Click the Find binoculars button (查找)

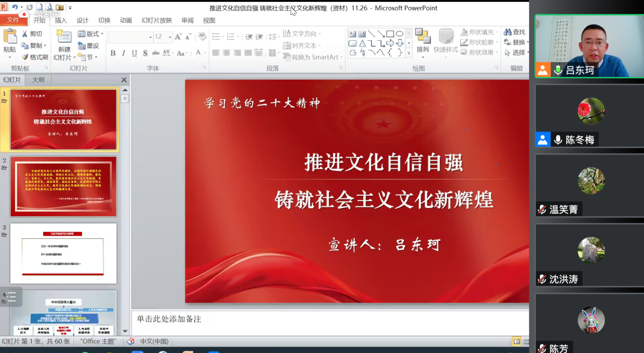514,32
